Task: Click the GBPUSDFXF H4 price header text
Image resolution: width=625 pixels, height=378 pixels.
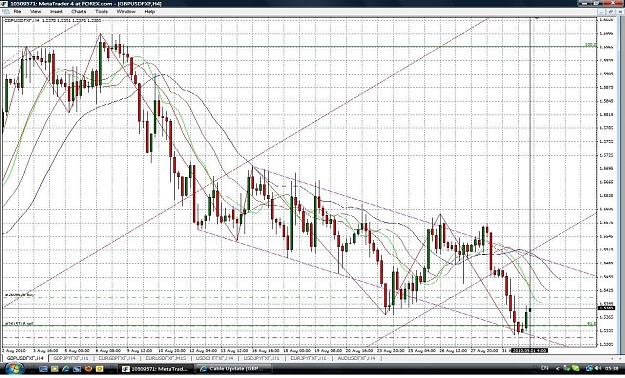Action: pos(52,20)
